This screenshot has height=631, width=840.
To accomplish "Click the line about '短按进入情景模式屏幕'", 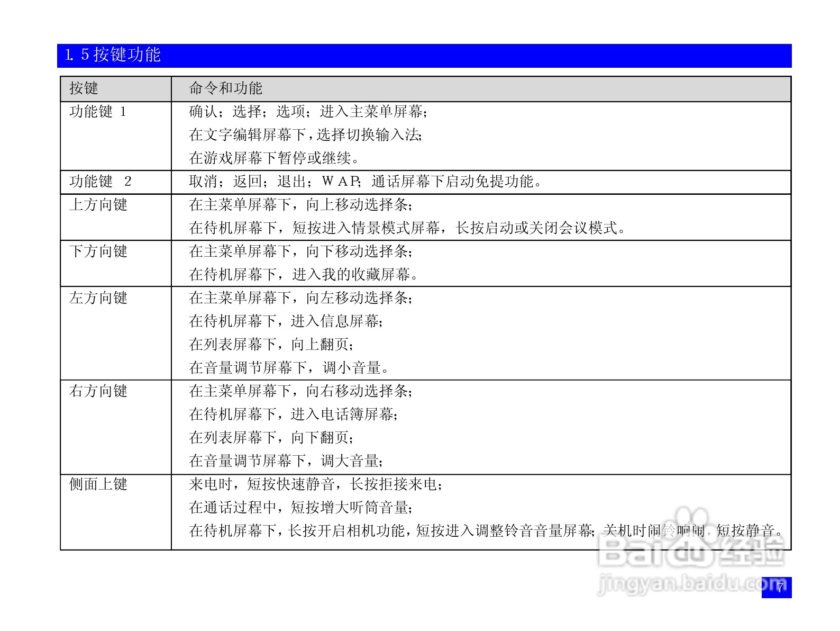I will click(408, 228).
